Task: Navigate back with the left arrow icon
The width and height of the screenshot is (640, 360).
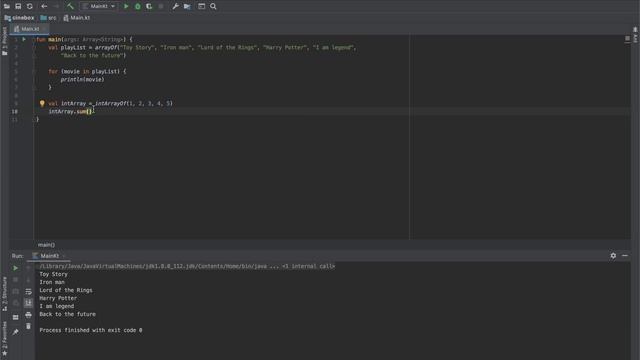Action: (44, 6)
